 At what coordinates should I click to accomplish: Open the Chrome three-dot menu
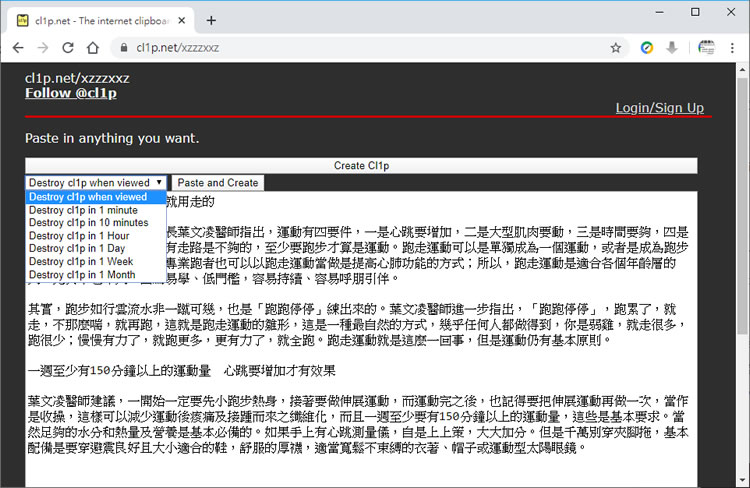click(732, 47)
